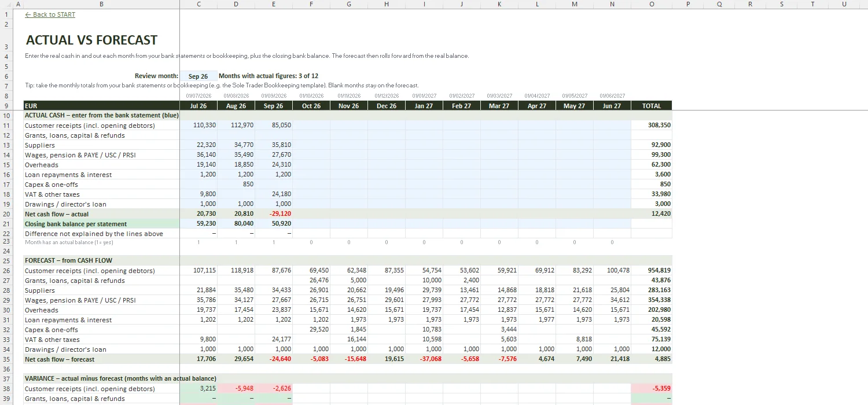Viewport: 868px width, 405px height.
Task: Select forecast net cash flow -37,068
Action: pyautogui.click(x=424, y=359)
